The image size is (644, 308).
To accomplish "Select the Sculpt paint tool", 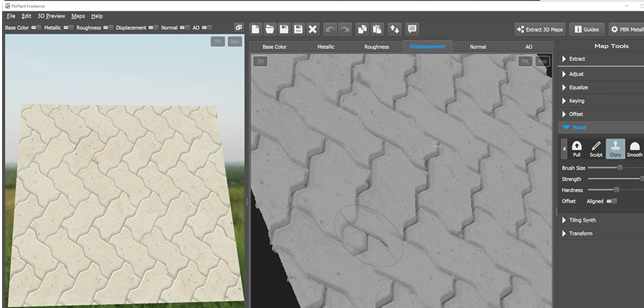I will pos(596,148).
